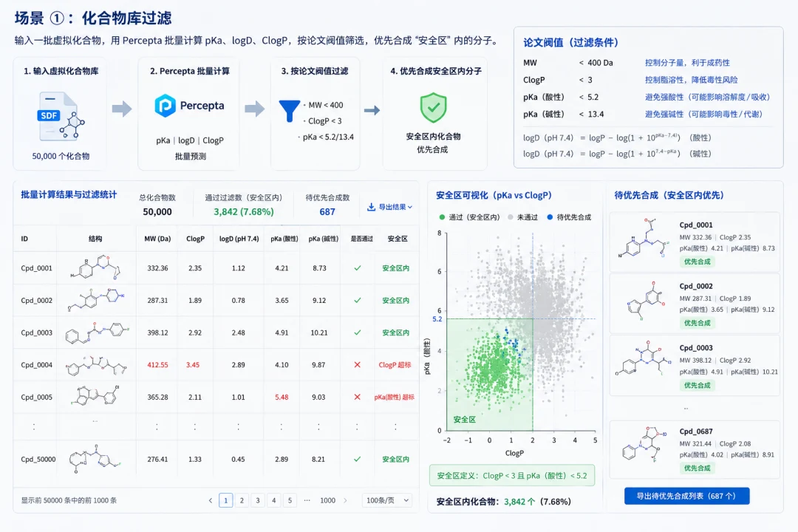The width and height of the screenshot is (798, 532).
Task: Click structure image of Cpd_0003 in table
Action: [96, 332]
